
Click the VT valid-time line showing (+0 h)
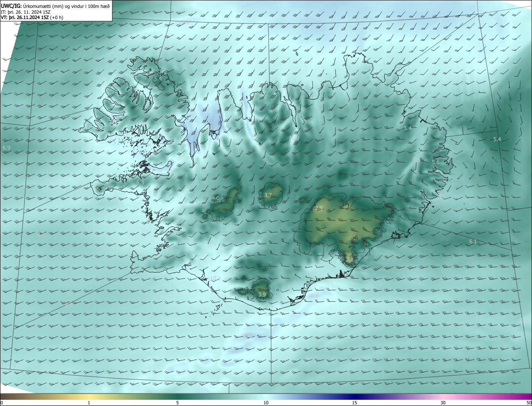click(x=32, y=17)
